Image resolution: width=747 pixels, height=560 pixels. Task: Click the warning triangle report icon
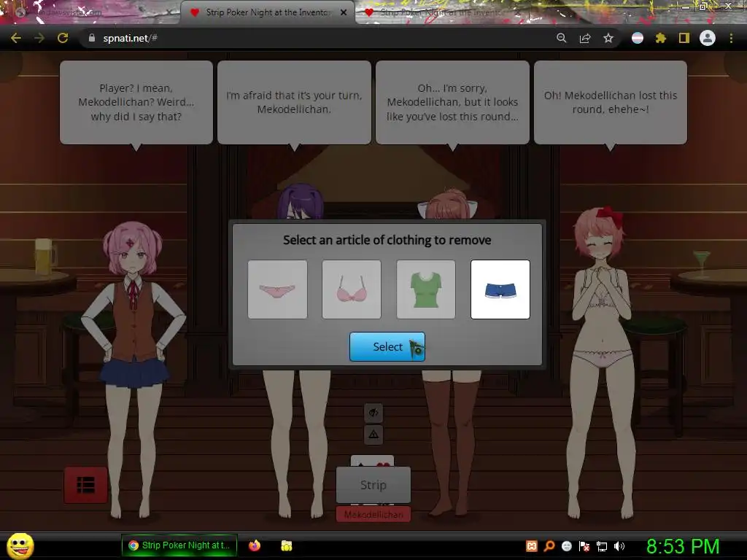click(373, 435)
